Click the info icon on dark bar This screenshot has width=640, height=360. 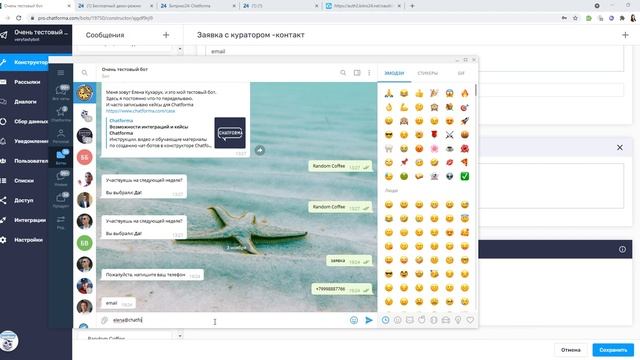click(x=622, y=249)
